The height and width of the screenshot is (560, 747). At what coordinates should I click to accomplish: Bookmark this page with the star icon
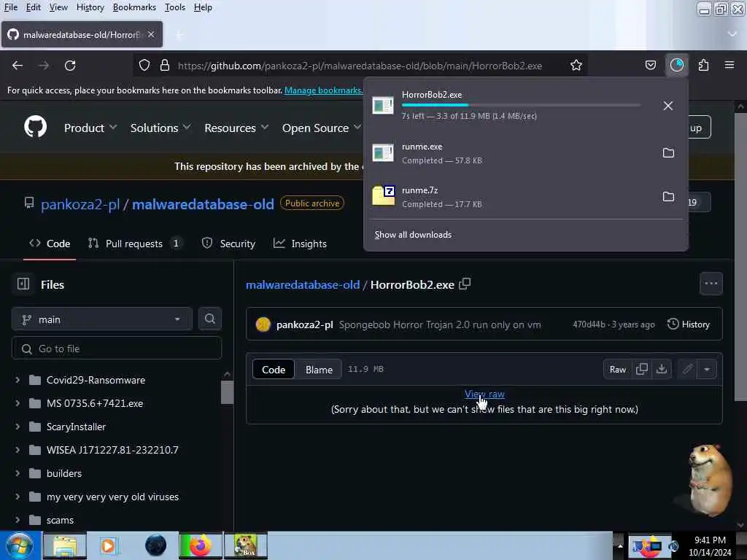pos(576,65)
